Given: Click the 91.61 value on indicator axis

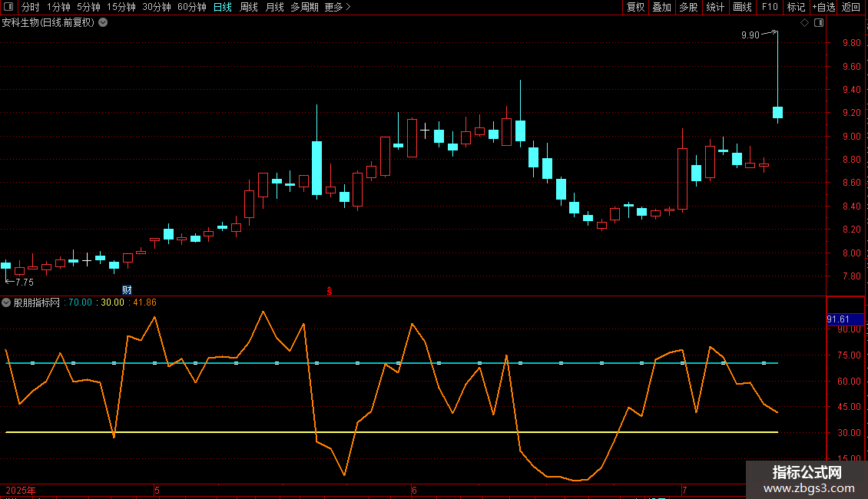Looking at the screenshot, I should click(838, 319).
